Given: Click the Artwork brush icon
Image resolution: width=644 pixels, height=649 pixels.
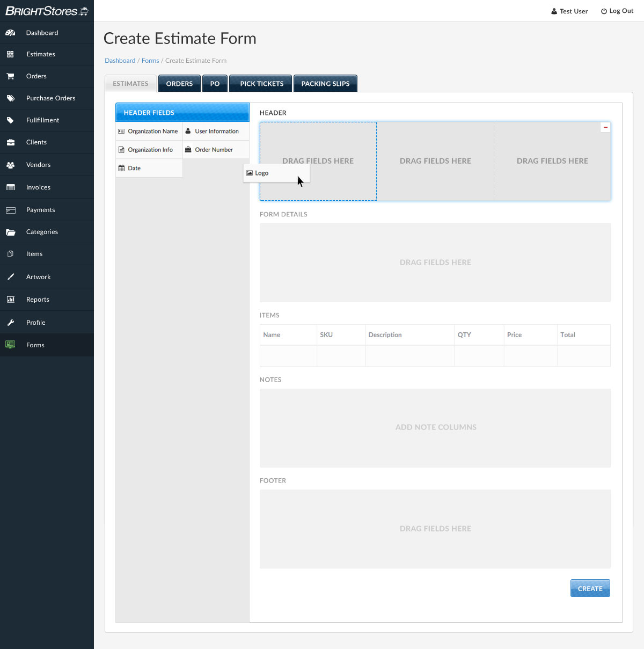Looking at the screenshot, I should tap(10, 277).
